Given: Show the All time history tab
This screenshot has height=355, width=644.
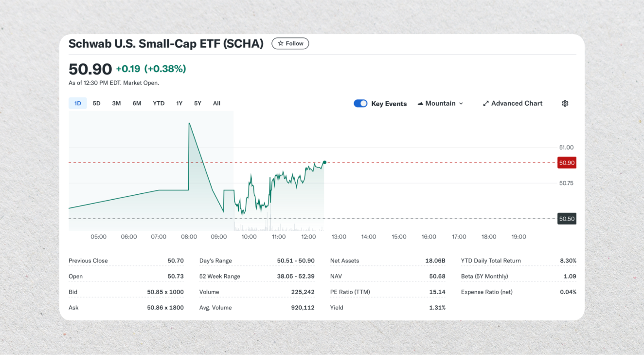Looking at the screenshot, I should click(x=216, y=103).
